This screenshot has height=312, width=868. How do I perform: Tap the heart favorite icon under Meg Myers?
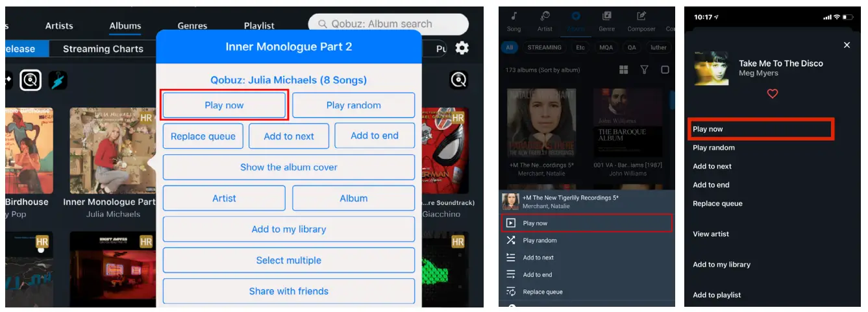pyautogui.click(x=773, y=94)
